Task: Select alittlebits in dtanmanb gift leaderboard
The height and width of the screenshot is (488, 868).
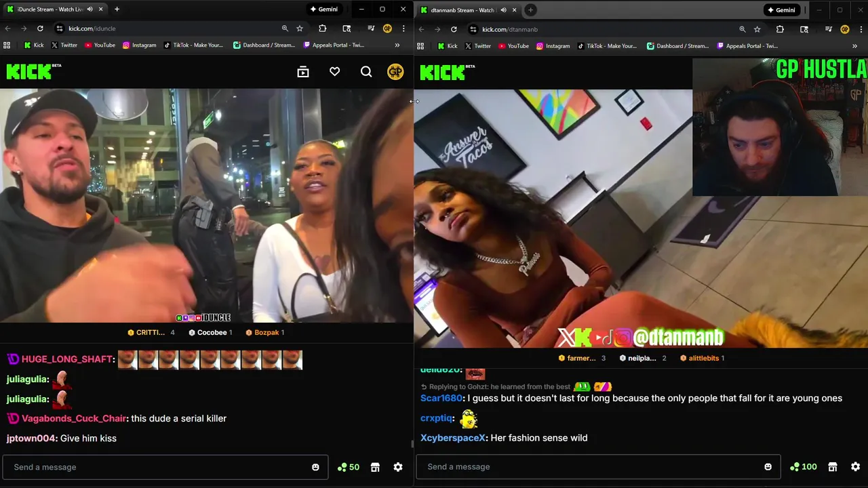Action: (703, 358)
